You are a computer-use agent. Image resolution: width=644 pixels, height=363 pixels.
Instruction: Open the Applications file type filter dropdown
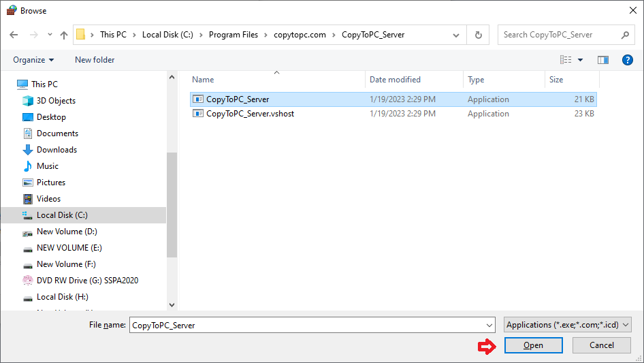click(567, 325)
